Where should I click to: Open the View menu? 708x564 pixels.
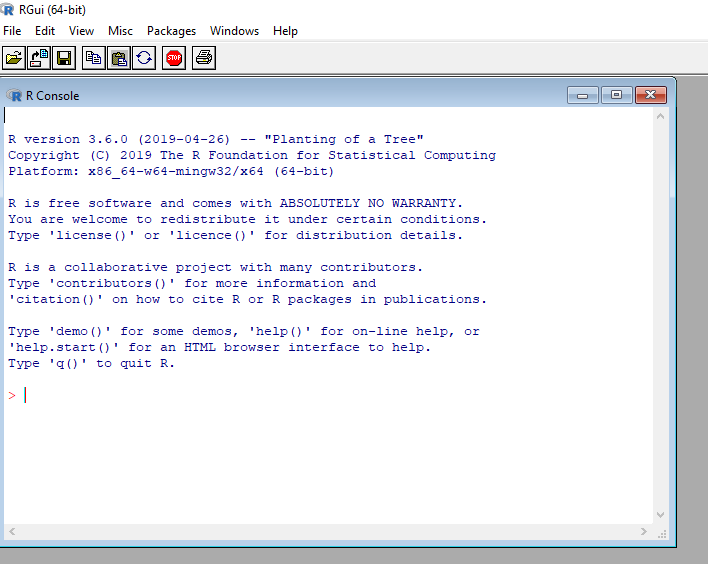(81, 31)
